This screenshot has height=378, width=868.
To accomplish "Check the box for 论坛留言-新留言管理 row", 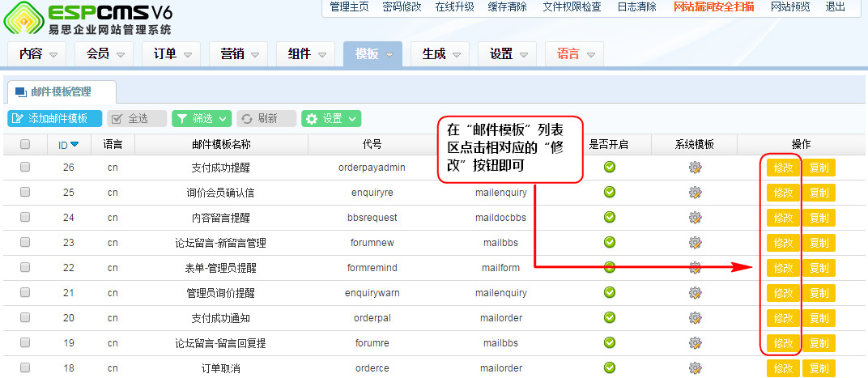I will pos(25,242).
